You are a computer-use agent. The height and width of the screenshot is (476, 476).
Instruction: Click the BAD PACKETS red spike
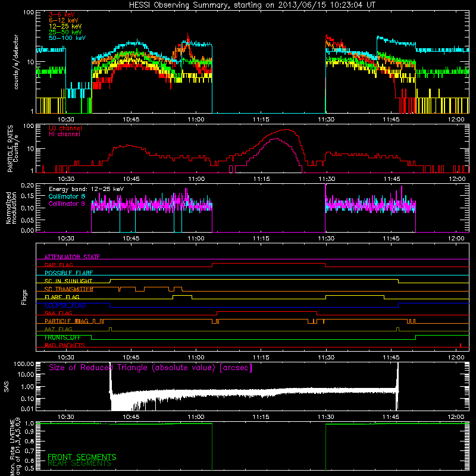pyautogui.click(x=461, y=345)
